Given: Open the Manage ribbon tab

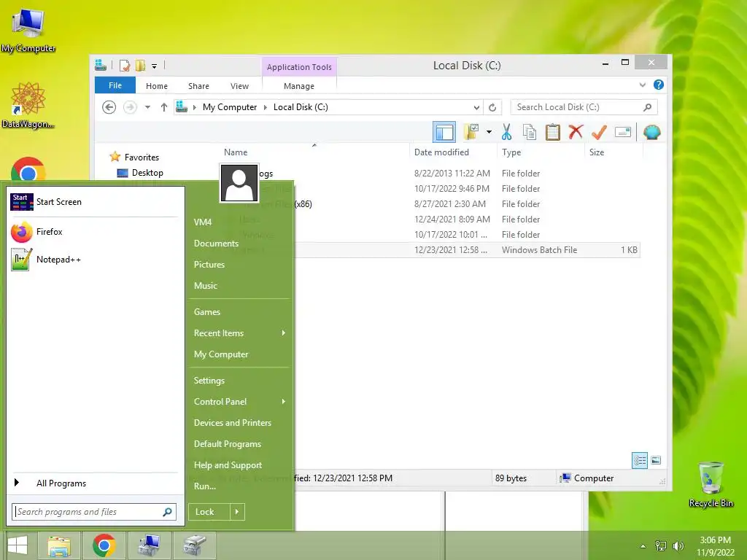Looking at the screenshot, I should 298,86.
